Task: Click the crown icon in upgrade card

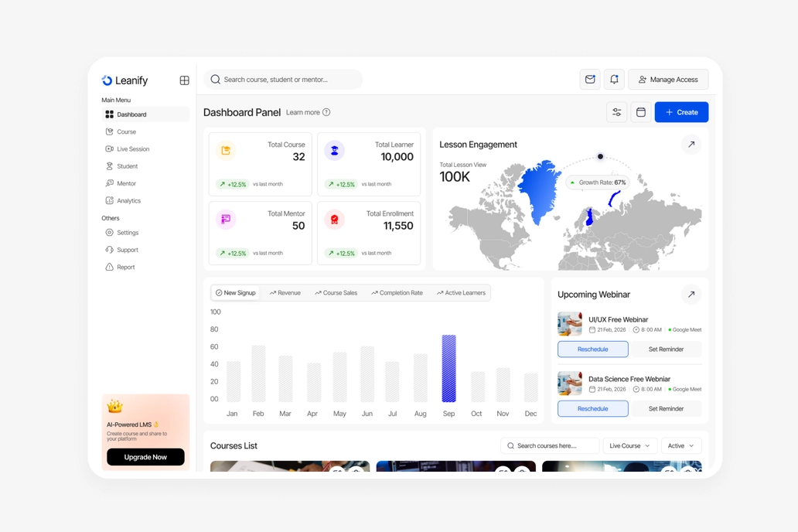Action: tap(115, 406)
